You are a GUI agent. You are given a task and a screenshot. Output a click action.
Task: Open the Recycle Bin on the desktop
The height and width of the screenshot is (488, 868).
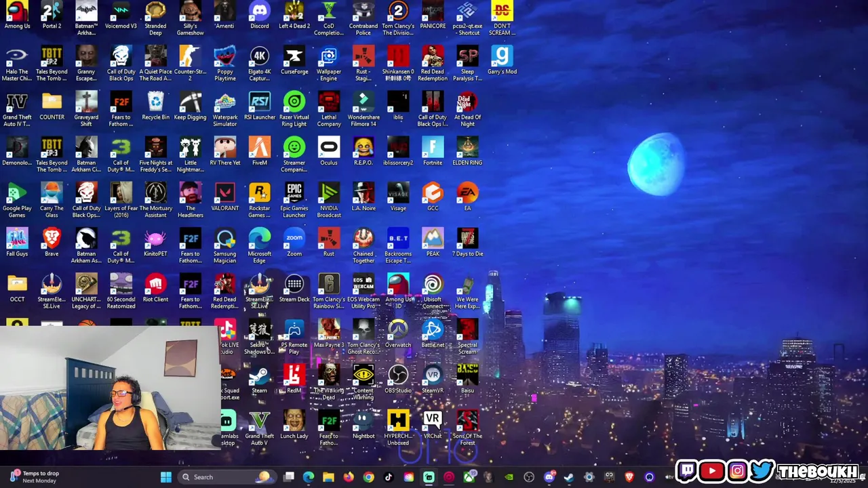pos(155,106)
